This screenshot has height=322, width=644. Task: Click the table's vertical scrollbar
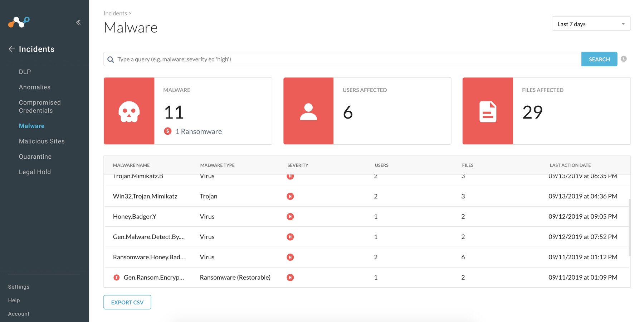click(629, 227)
